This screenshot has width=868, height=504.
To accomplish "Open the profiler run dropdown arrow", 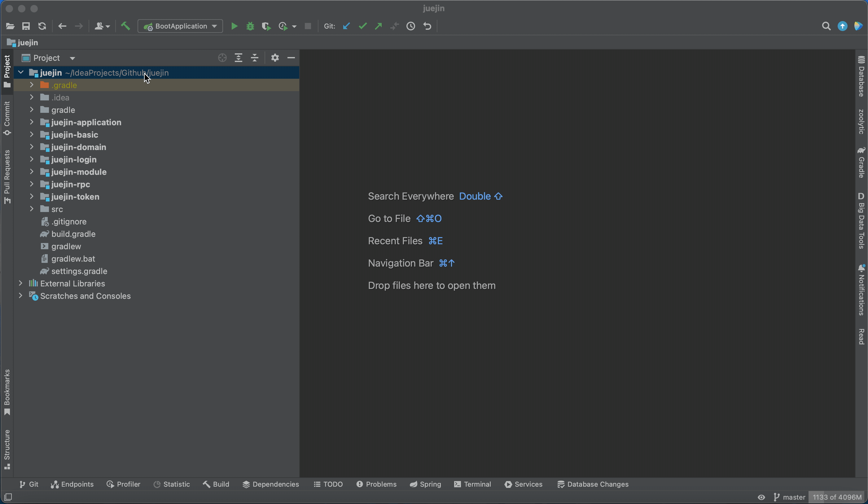I will [294, 27].
